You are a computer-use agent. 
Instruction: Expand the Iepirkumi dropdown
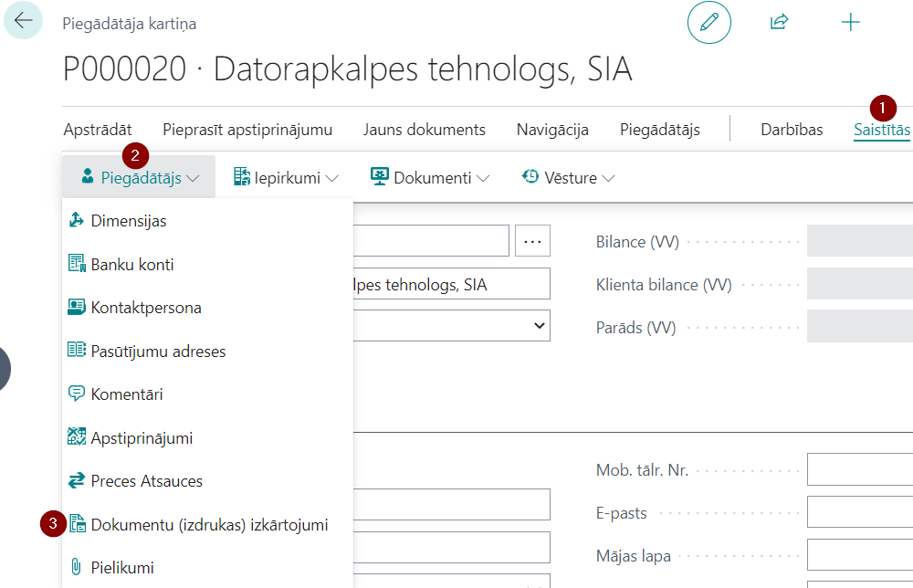tap(285, 177)
